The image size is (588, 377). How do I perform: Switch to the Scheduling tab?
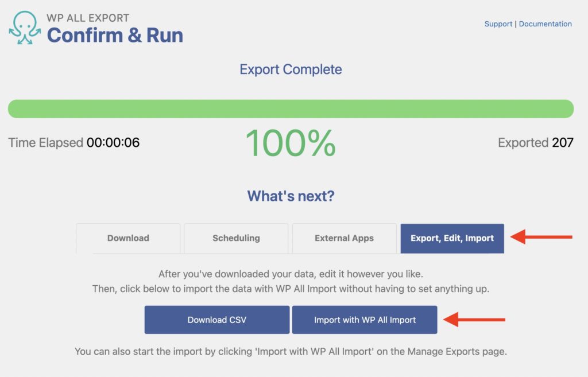tap(235, 238)
